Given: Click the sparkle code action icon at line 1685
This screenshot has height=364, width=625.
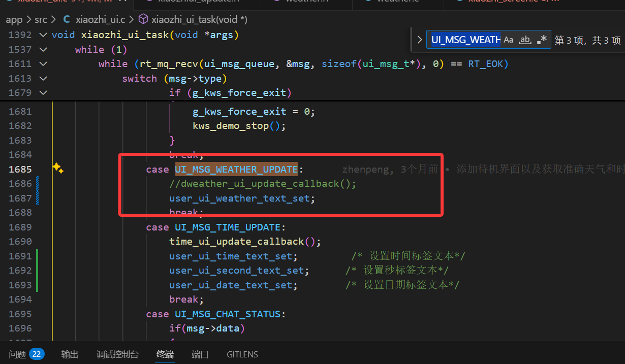Looking at the screenshot, I should click(x=57, y=169).
